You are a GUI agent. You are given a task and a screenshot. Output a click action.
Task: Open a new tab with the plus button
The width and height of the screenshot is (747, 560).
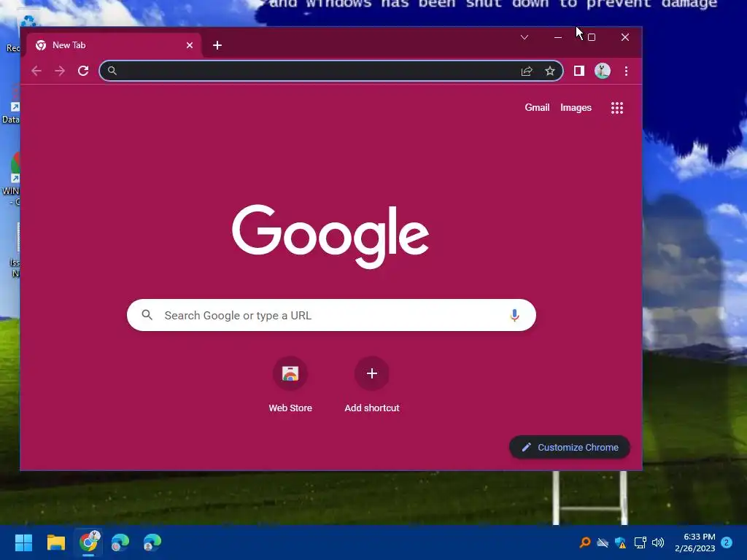pos(217,45)
